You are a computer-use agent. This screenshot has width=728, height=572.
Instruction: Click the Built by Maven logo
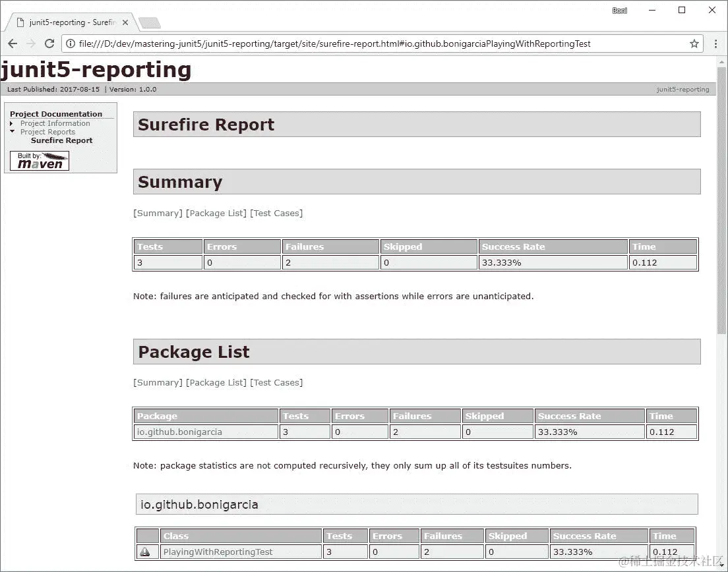40,161
